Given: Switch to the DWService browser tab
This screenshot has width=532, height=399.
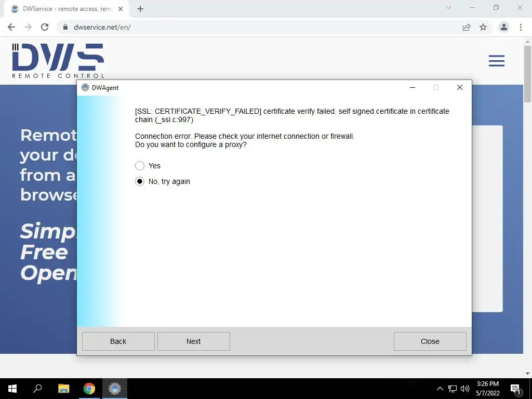Looking at the screenshot, I should 66,9.
